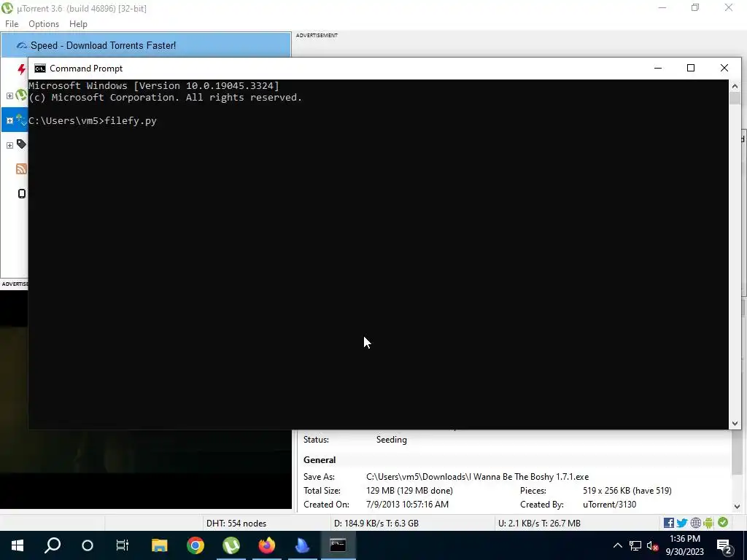This screenshot has height=560, width=747.
Task: Open the Options menu in uTorrent
Action: (44, 24)
